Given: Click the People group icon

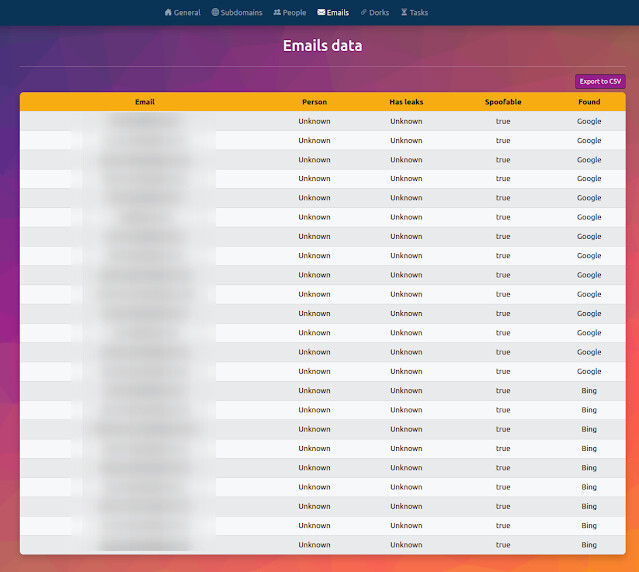Looking at the screenshot, I should (x=277, y=13).
